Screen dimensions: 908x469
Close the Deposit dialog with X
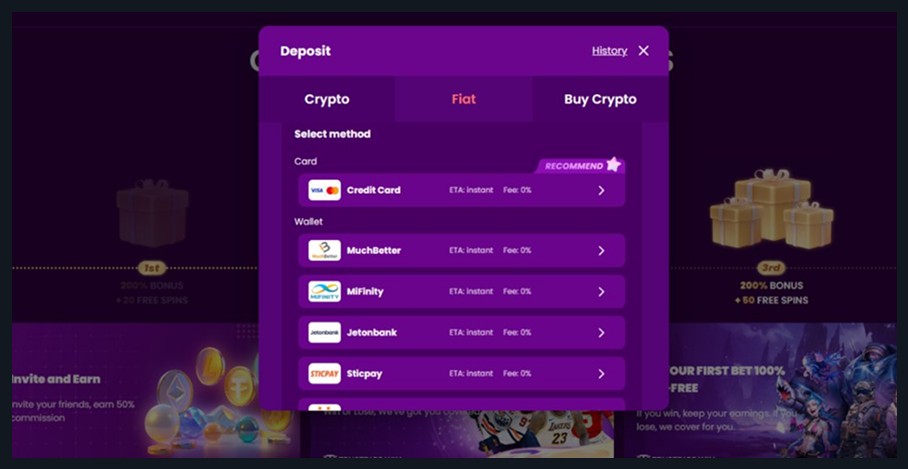(x=643, y=51)
